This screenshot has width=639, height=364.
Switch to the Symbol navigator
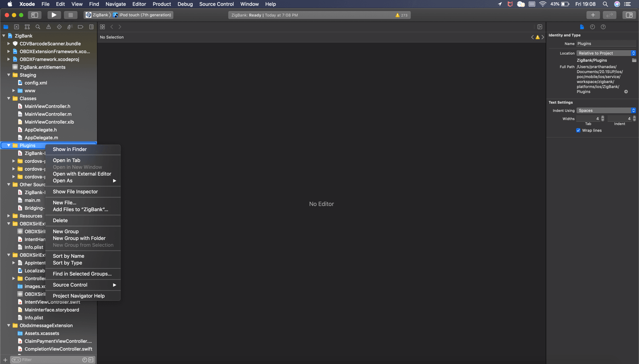pyautogui.click(x=27, y=27)
